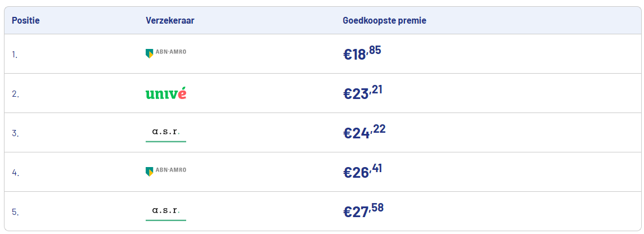Select position number 2 in the ranking
Screen dimensions: 644x234
click(15, 94)
